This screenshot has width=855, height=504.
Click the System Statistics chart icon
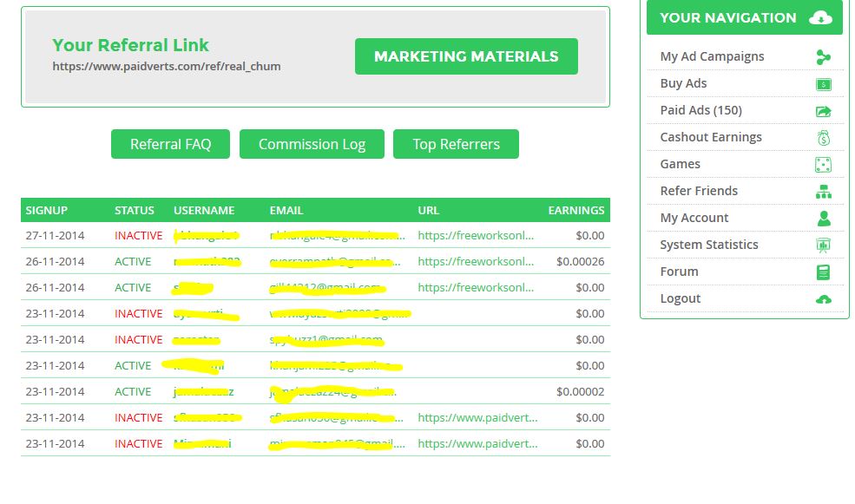click(x=824, y=245)
